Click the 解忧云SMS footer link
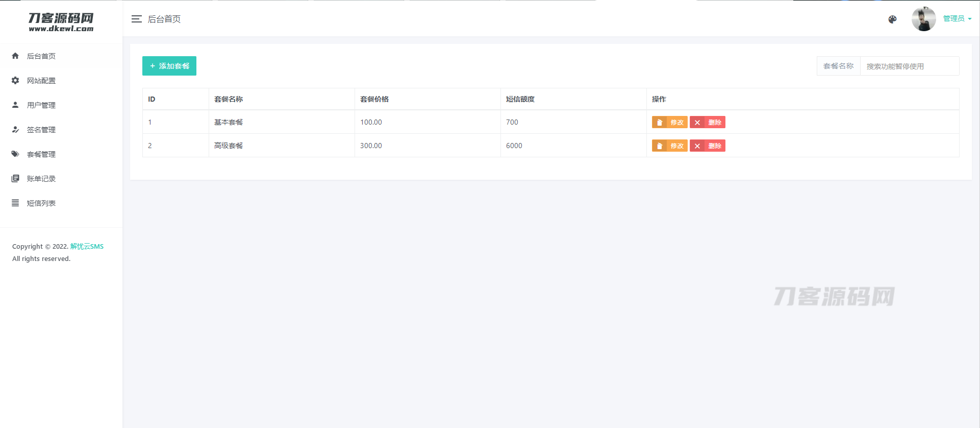Image resolution: width=980 pixels, height=428 pixels. [x=87, y=246]
